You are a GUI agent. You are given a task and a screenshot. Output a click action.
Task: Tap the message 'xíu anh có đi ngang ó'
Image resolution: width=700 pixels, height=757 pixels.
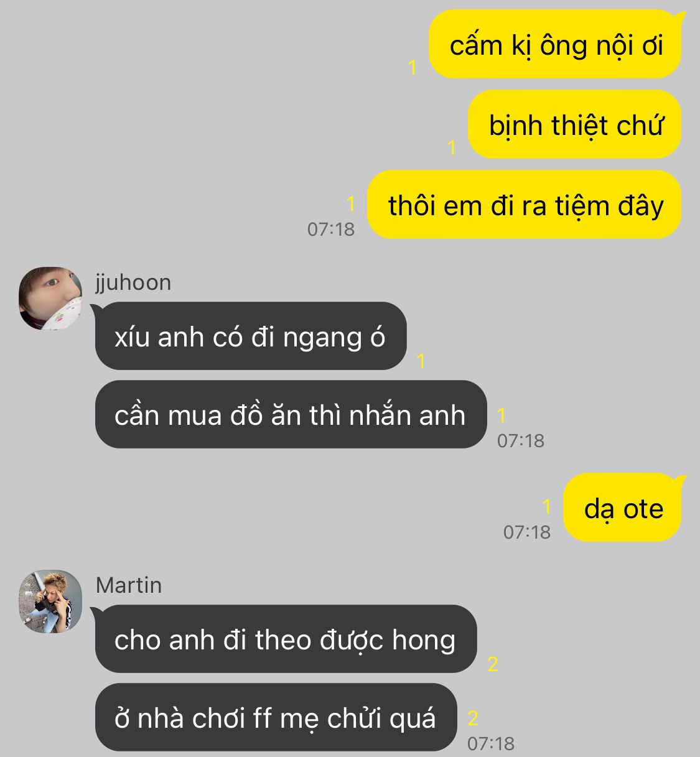coord(251,336)
